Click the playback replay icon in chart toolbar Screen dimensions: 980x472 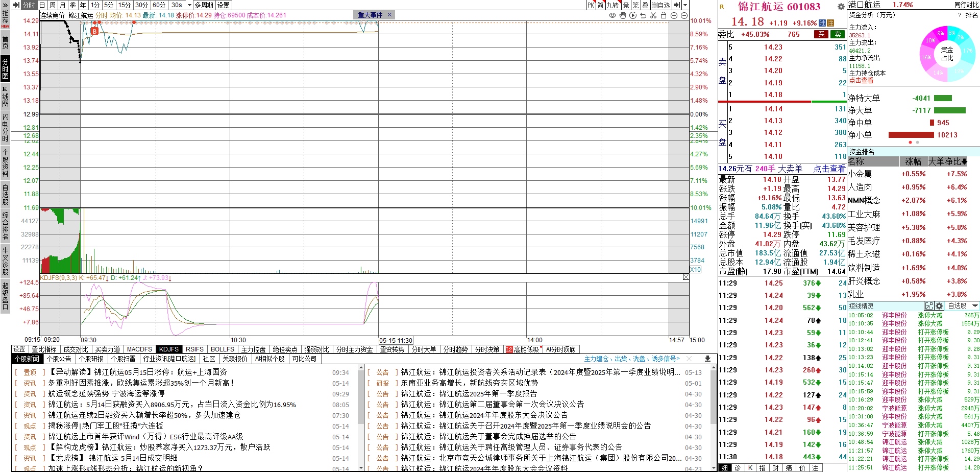[633, 15]
